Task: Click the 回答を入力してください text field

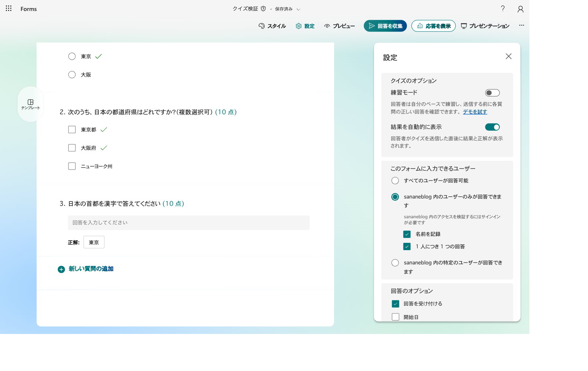Action: [x=189, y=223]
